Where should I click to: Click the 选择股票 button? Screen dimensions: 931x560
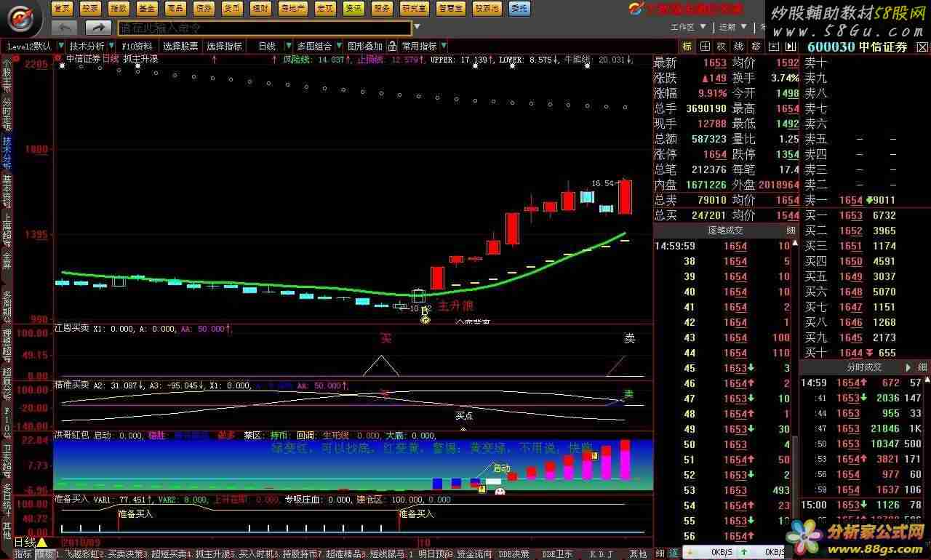[180, 46]
